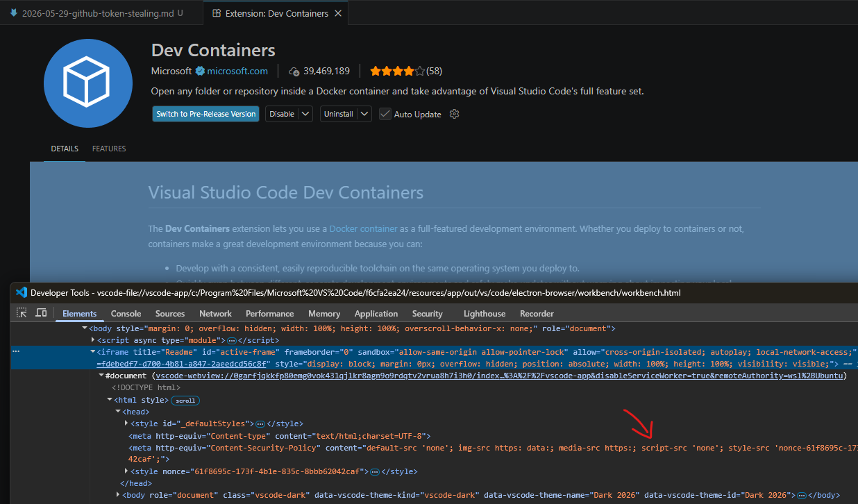Switch to the 2026-05-29-github-token-stealing.md tab
The width and height of the screenshot is (858, 504).
coord(102,13)
